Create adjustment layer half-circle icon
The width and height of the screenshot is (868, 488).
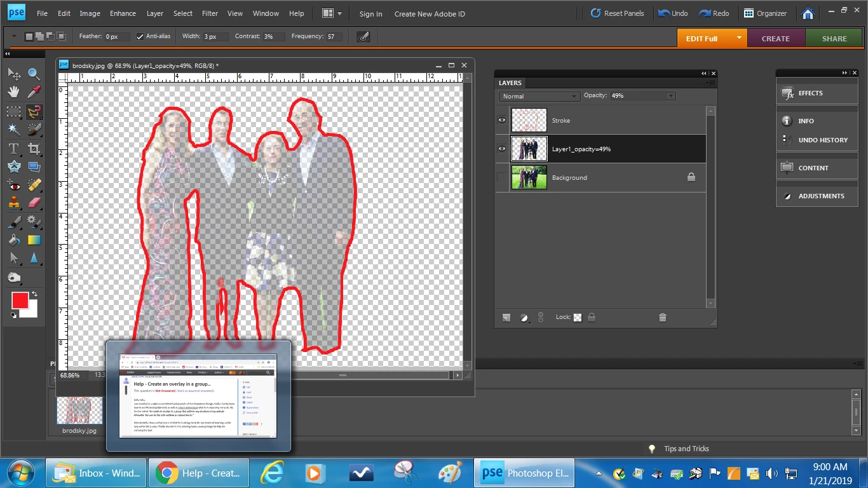[x=524, y=318]
